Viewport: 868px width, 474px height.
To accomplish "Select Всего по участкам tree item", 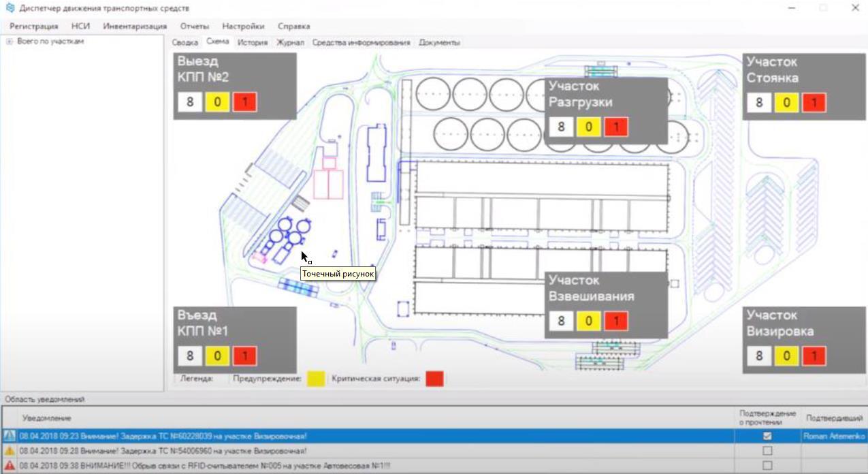I will click(x=50, y=42).
